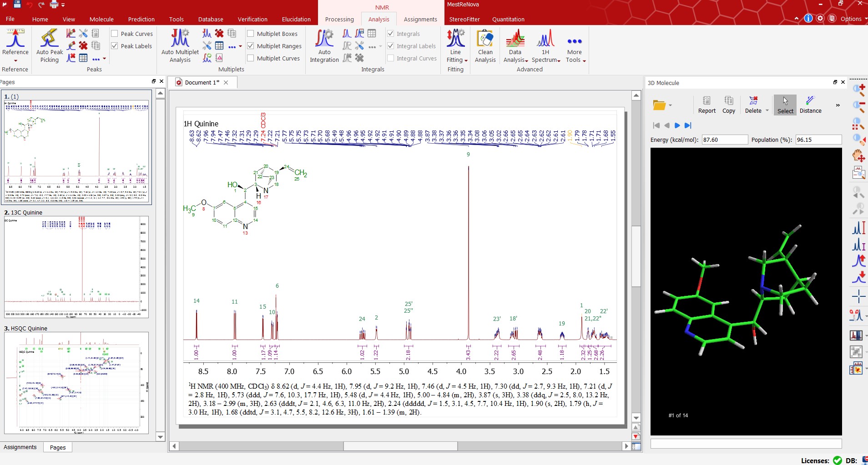Click the Report icon in 3D Molecule
Viewport: 868px width, 465px height.
point(707,105)
